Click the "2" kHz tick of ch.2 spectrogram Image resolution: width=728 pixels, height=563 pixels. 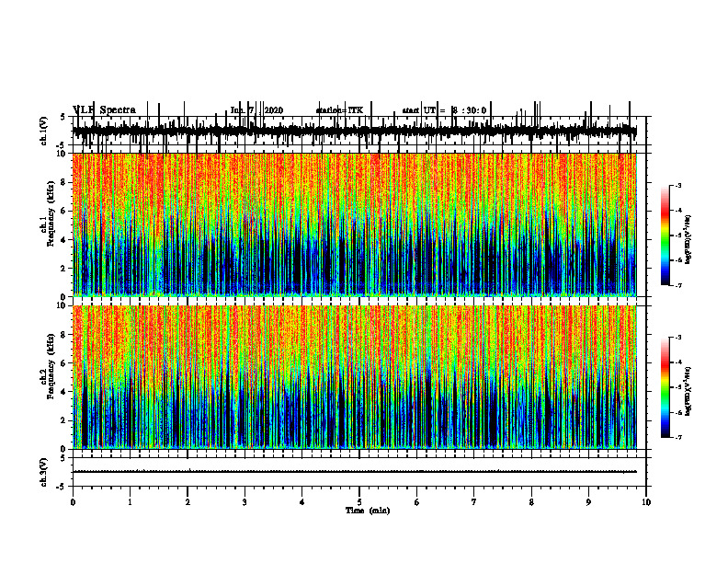[64, 420]
